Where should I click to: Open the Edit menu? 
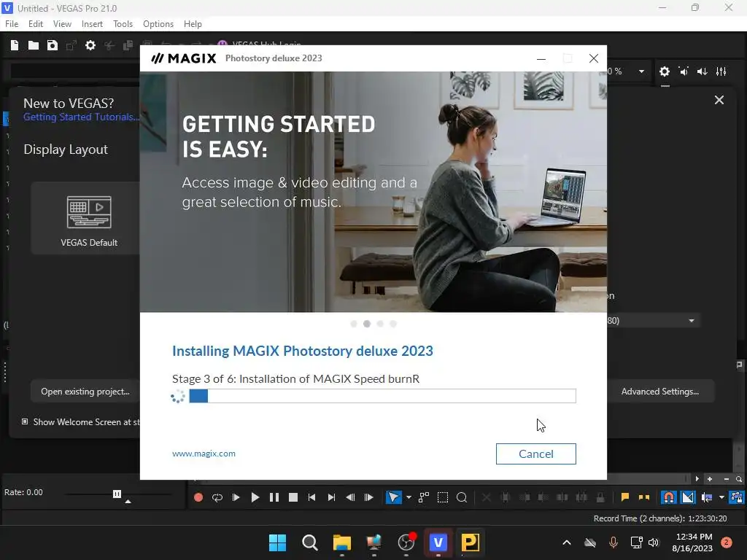[x=36, y=24]
